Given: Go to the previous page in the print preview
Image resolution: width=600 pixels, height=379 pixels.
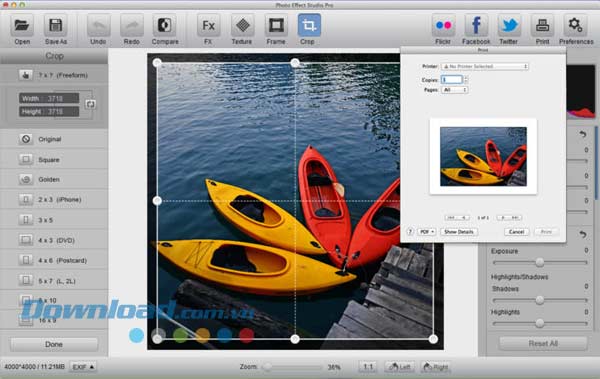Looking at the screenshot, I should tap(463, 217).
